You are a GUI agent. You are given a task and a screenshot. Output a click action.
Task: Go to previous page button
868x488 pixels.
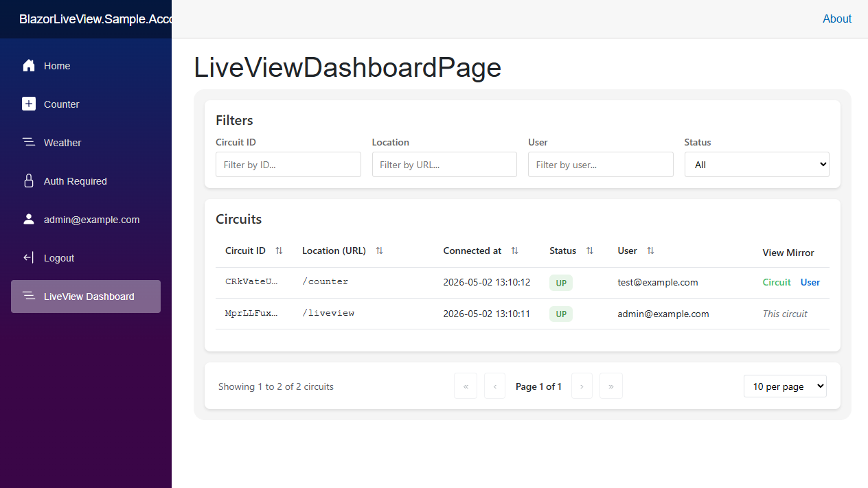point(494,386)
